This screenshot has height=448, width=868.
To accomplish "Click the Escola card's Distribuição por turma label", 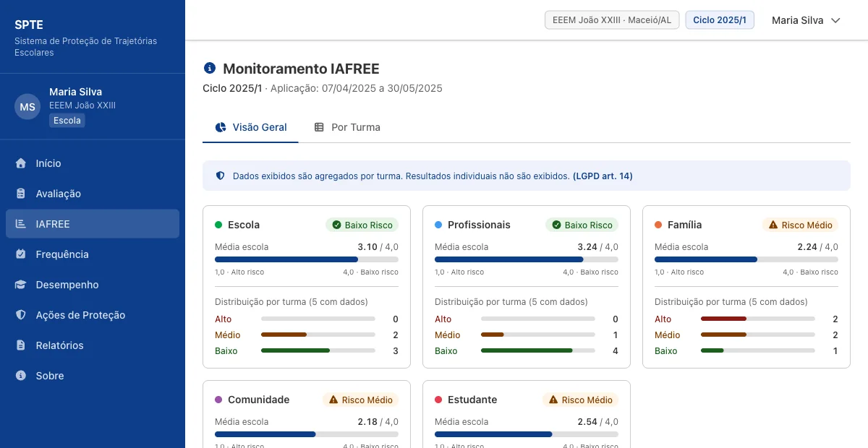I will pos(292,301).
